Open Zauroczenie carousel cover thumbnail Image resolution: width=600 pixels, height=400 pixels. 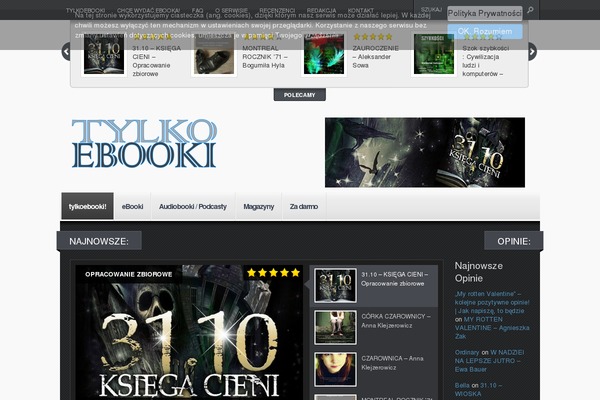pos(324,54)
